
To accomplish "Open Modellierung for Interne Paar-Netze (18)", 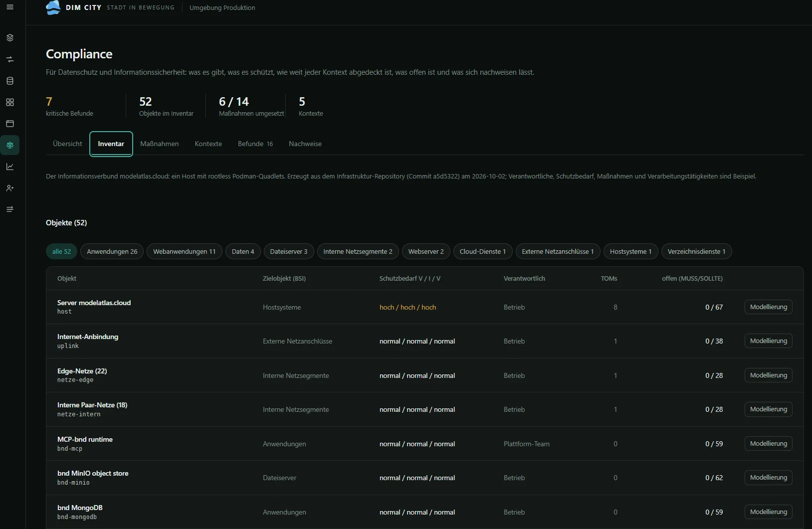I will point(769,409).
